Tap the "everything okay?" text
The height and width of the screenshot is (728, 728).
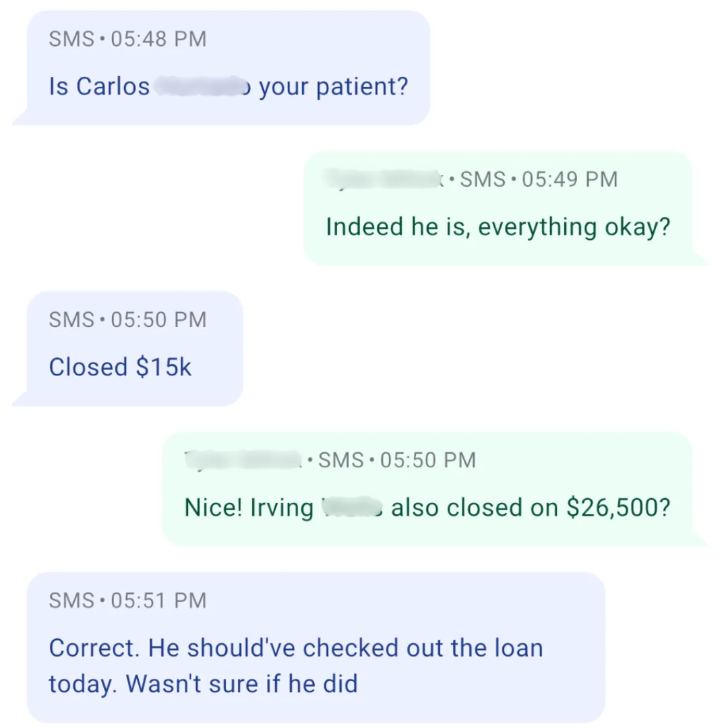(574, 226)
